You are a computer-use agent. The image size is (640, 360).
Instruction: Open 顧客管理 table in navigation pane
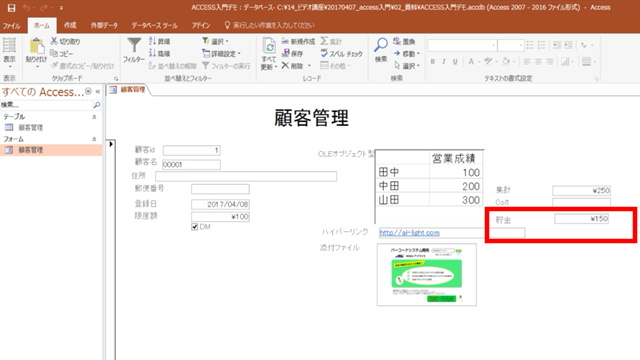(51, 128)
